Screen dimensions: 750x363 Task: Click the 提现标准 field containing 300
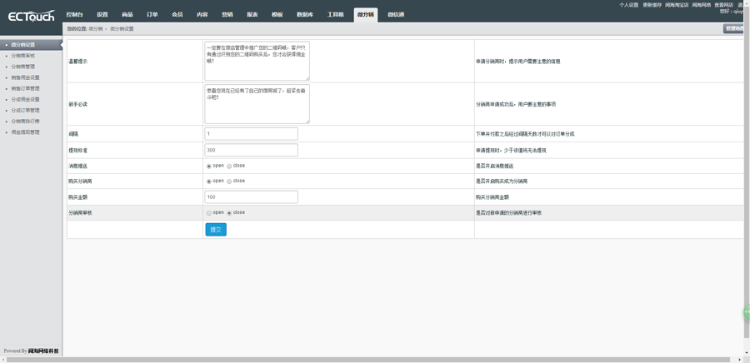[251, 150]
